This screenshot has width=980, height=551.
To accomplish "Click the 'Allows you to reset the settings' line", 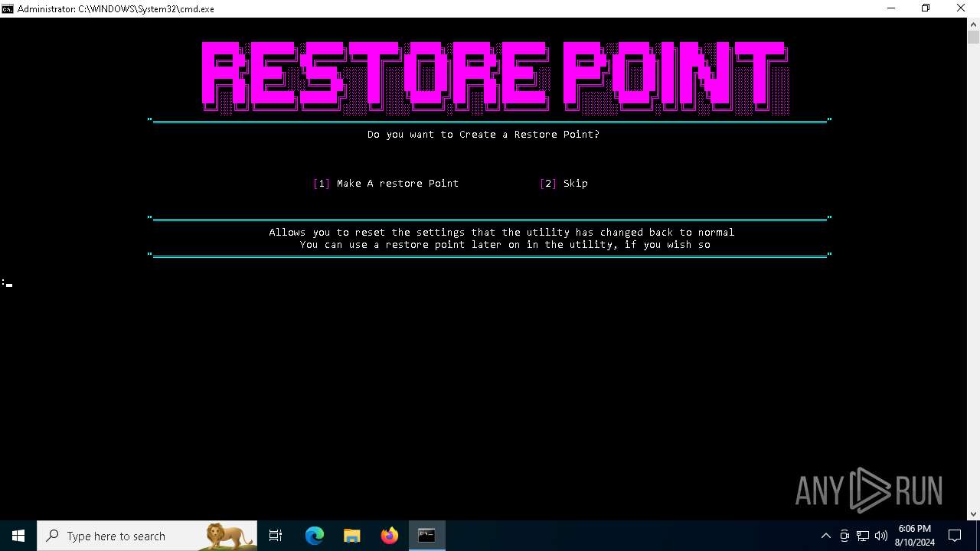I will pos(501,233).
